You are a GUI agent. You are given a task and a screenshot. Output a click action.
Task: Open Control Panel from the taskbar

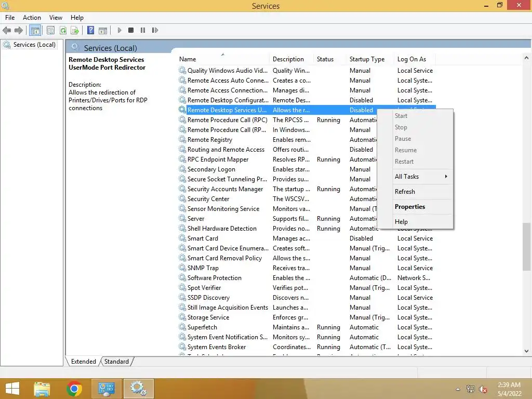click(106, 389)
